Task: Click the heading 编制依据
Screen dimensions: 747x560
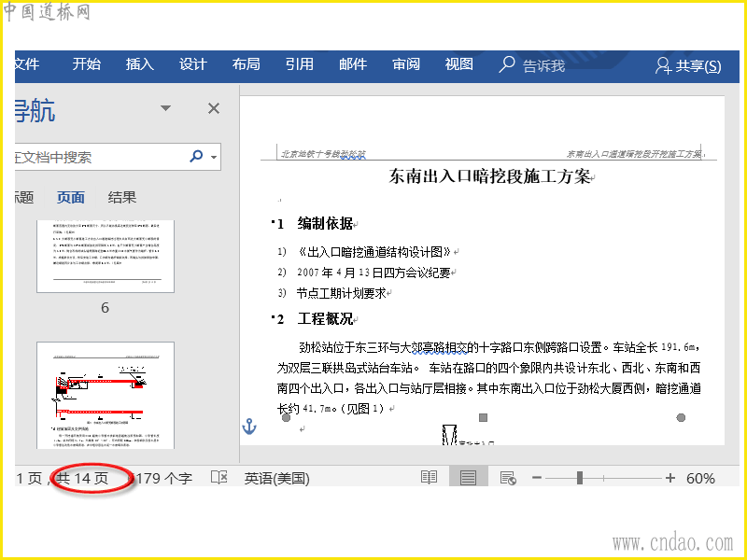Action: (x=325, y=223)
